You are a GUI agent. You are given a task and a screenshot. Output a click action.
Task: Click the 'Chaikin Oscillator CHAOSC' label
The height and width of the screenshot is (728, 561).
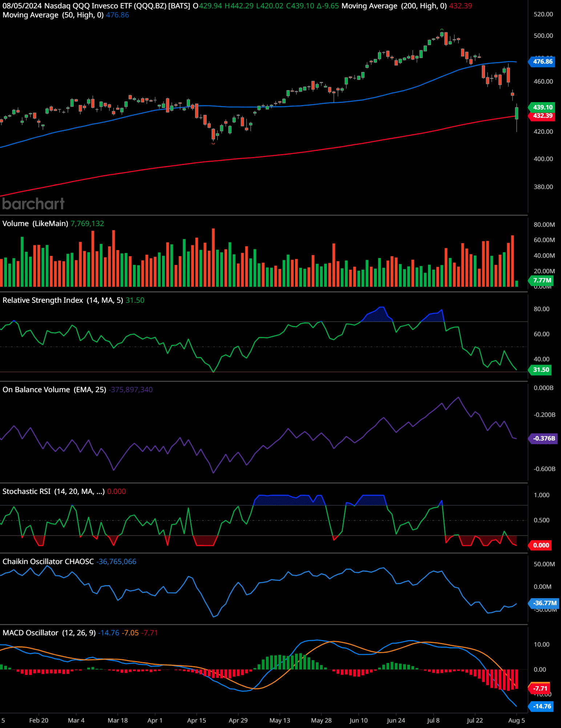pyautogui.click(x=48, y=562)
